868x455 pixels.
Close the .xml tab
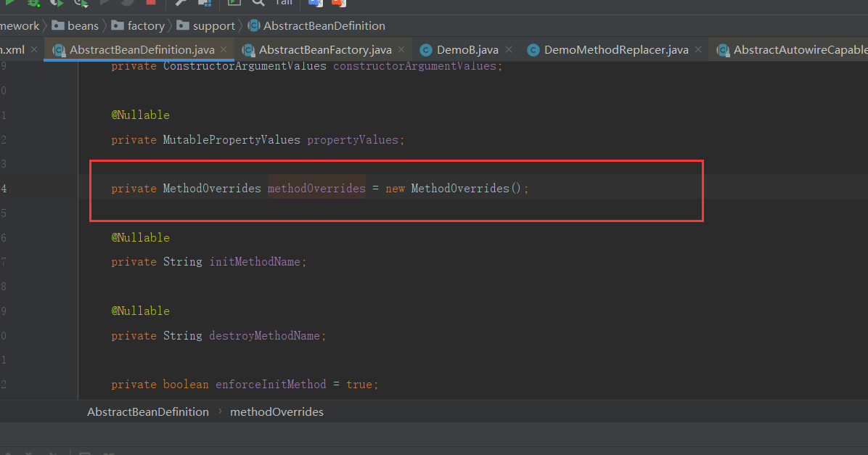click(34, 49)
